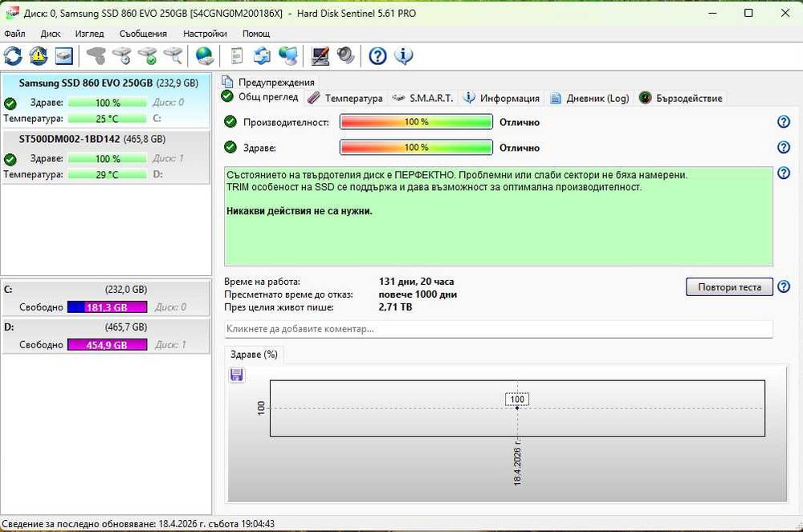Open the Изглед menu

coord(89,34)
